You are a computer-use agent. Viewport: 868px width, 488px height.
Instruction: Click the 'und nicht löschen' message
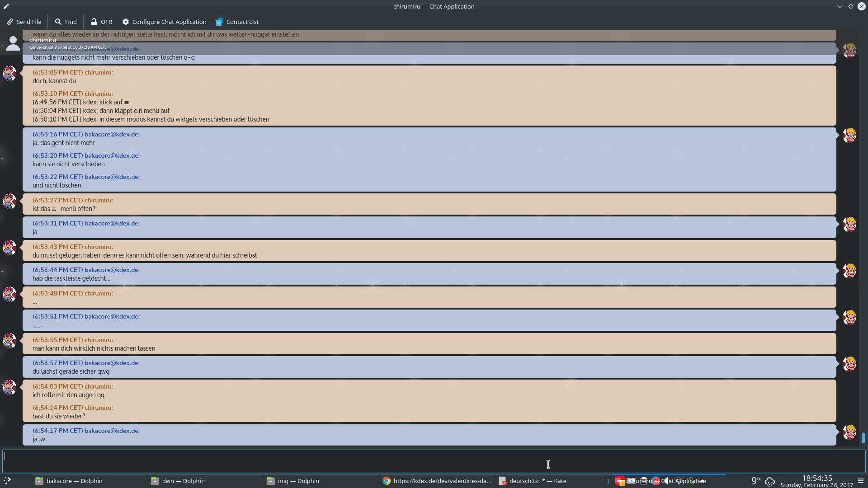click(57, 185)
